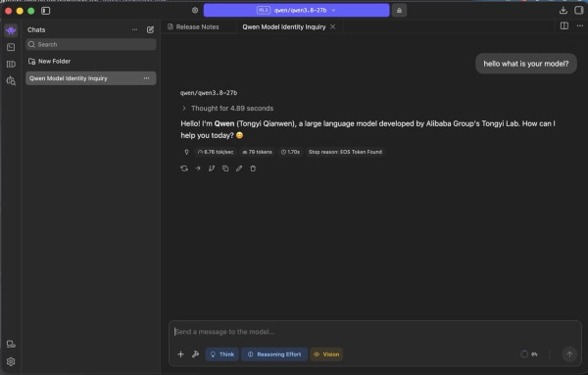
Task: Open the tools icon beside plus
Action: pos(195,354)
